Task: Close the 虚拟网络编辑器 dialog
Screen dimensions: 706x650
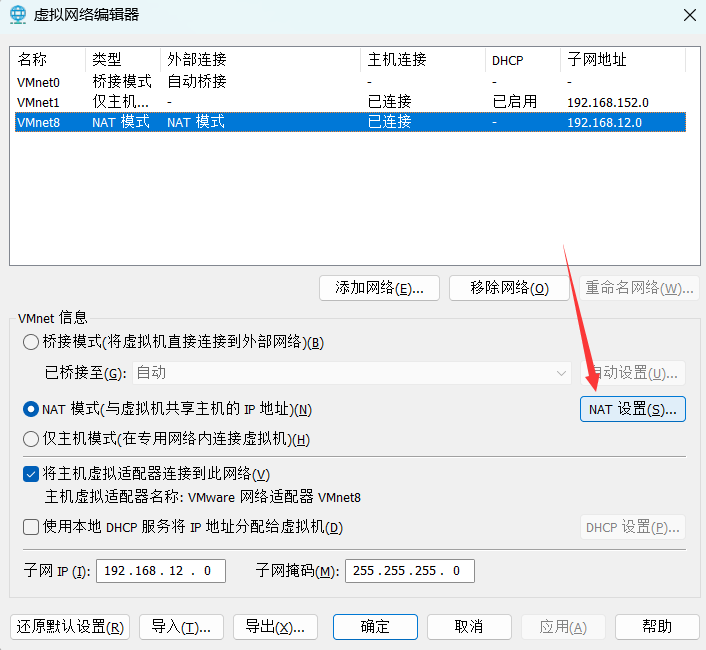Action: 689,15
